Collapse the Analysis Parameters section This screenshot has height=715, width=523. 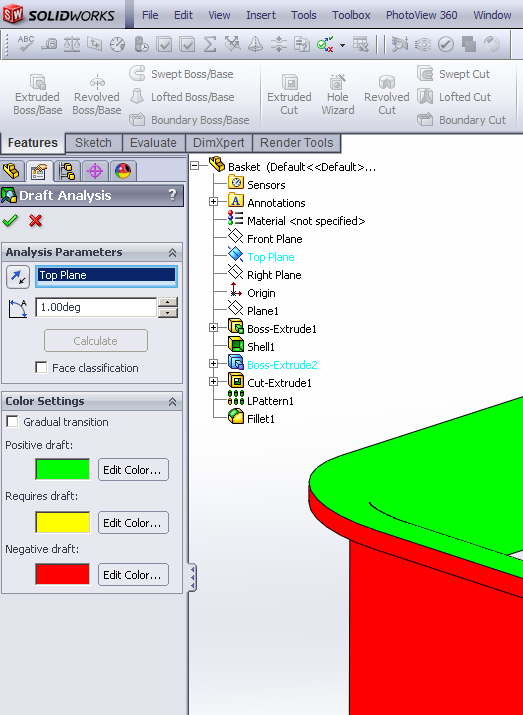pyautogui.click(x=172, y=253)
